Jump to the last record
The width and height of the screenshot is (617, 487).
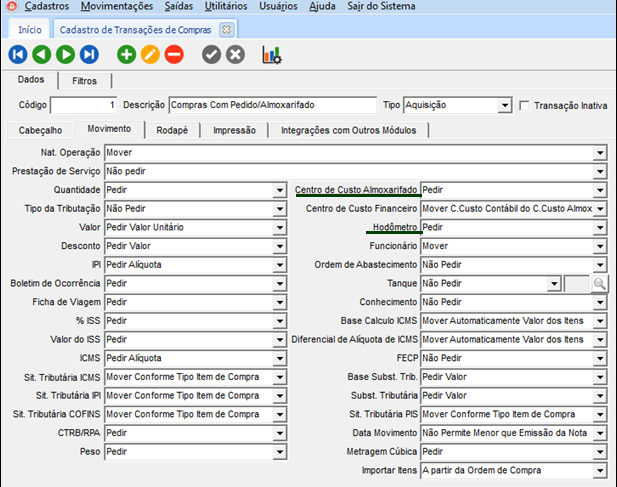[90, 55]
